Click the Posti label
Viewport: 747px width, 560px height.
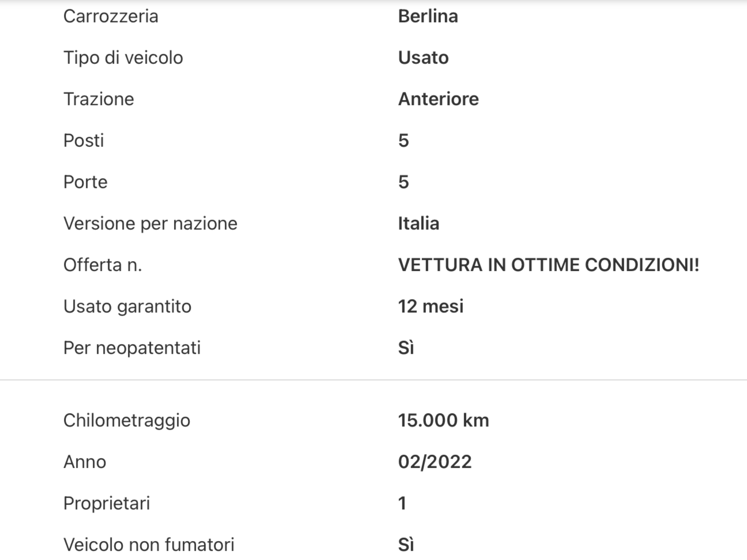click(x=84, y=140)
